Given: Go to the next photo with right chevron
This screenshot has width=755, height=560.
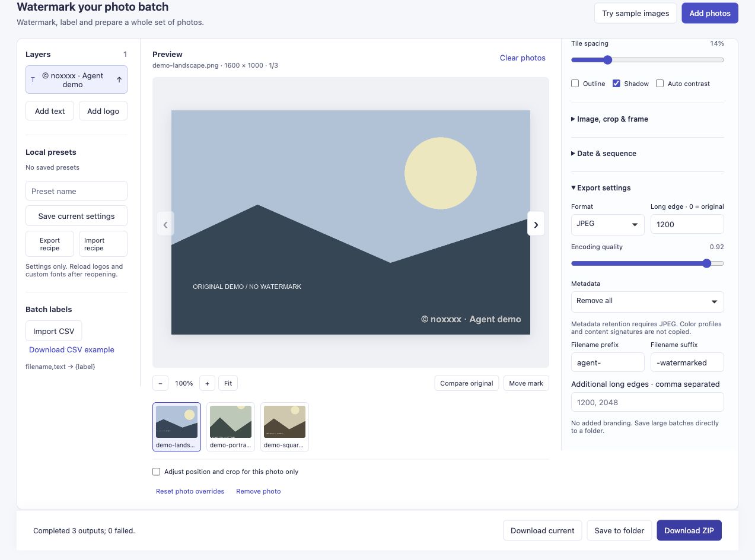Looking at the screenshot, I should click(x=536, y=224).
